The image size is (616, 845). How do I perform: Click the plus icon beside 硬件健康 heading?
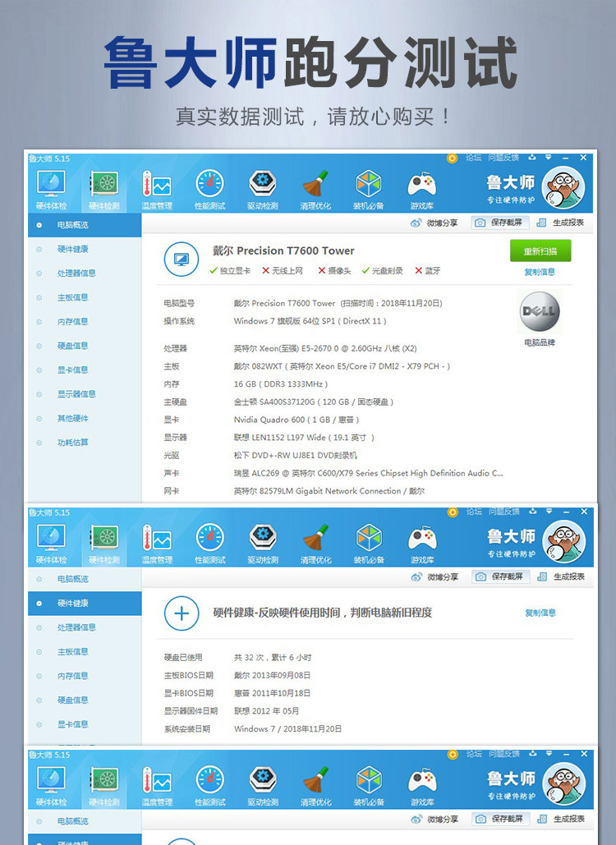click(182, 613)
